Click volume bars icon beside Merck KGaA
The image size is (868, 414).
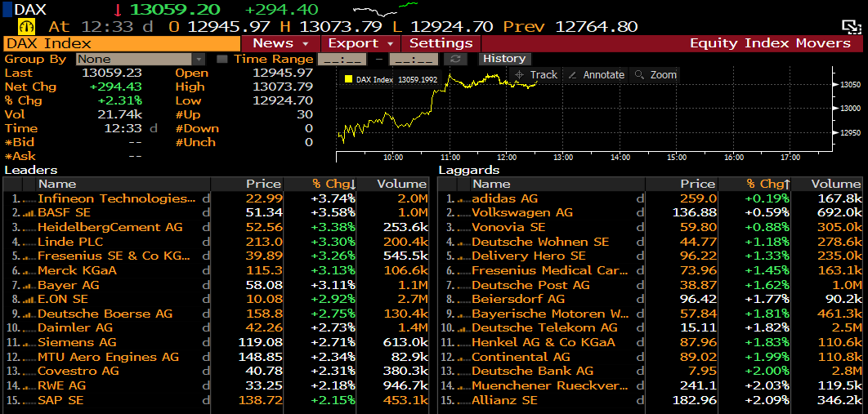pyautogui.click(x=29, y=270)
